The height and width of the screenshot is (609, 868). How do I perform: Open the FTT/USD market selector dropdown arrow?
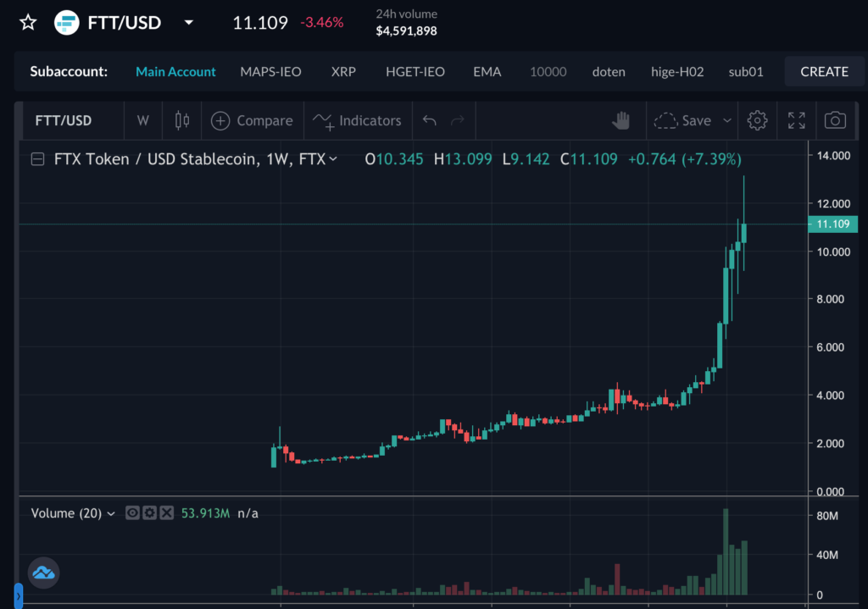tap(189, 23)
